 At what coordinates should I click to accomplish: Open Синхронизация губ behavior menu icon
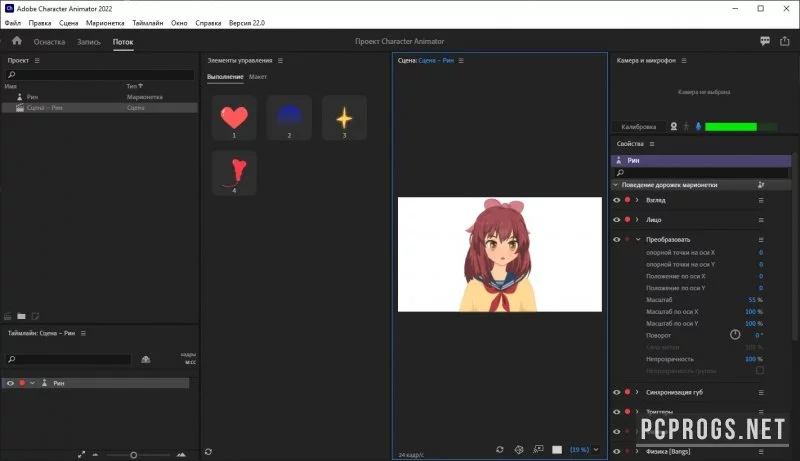pyautogui.click(x=761, y=393)
